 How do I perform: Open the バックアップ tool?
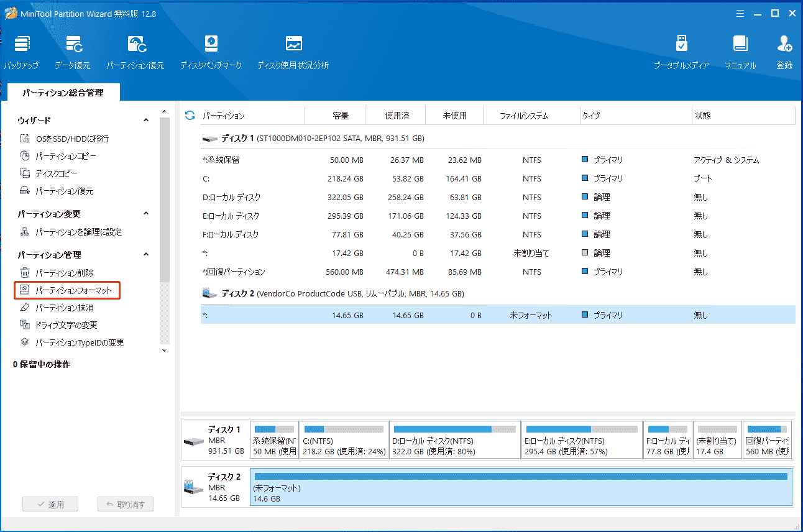click(x=22, y=53)
